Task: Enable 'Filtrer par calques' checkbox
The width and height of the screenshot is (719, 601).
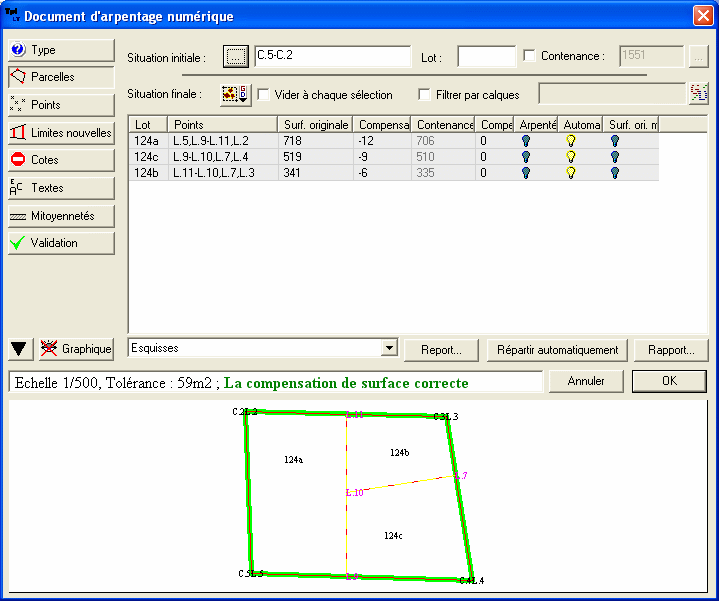Action: click(425, 95)
